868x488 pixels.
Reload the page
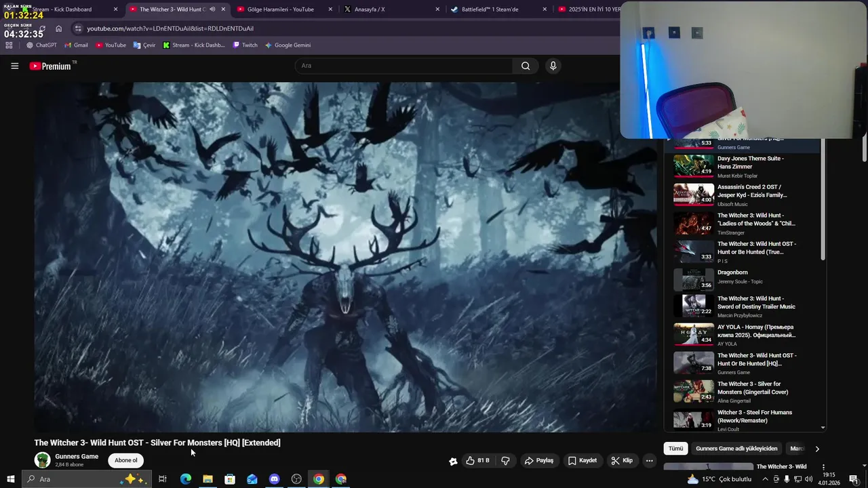[42, 28]
